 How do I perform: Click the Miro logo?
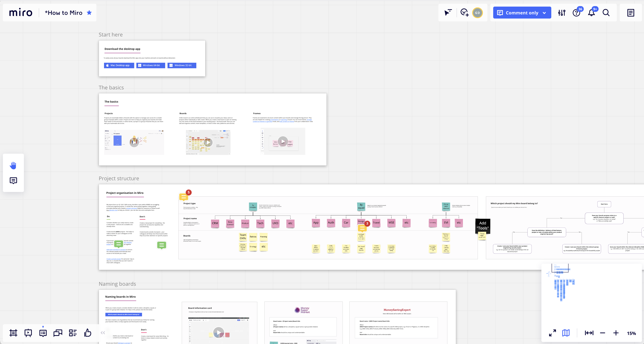tap(21, 13)
